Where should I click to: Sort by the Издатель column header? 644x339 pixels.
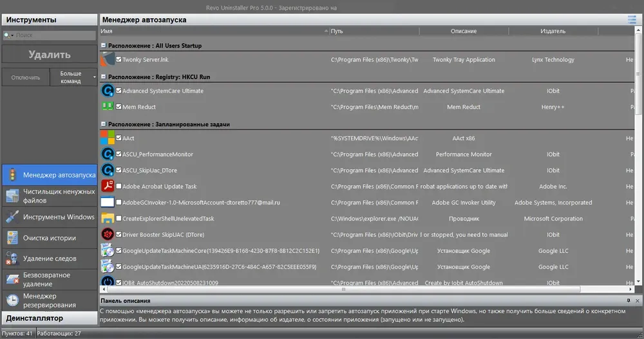click(x=553, y=31)
